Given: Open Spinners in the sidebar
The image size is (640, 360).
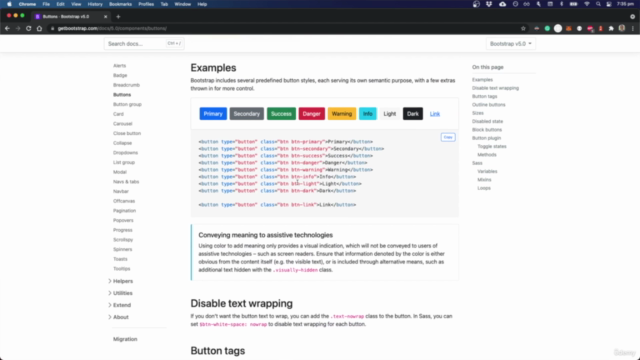Looking at the screenshot, I should point(122,249).
